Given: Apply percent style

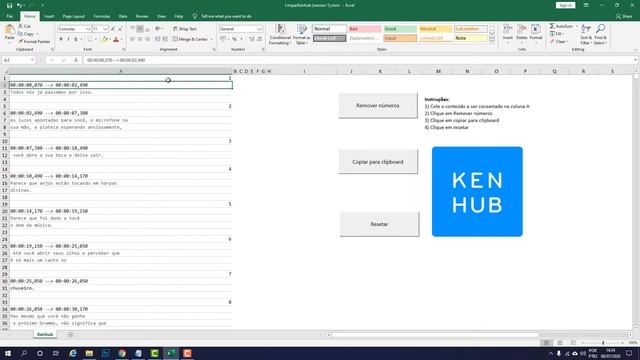Looking at the screenshot, I should [x=234, y=39].
